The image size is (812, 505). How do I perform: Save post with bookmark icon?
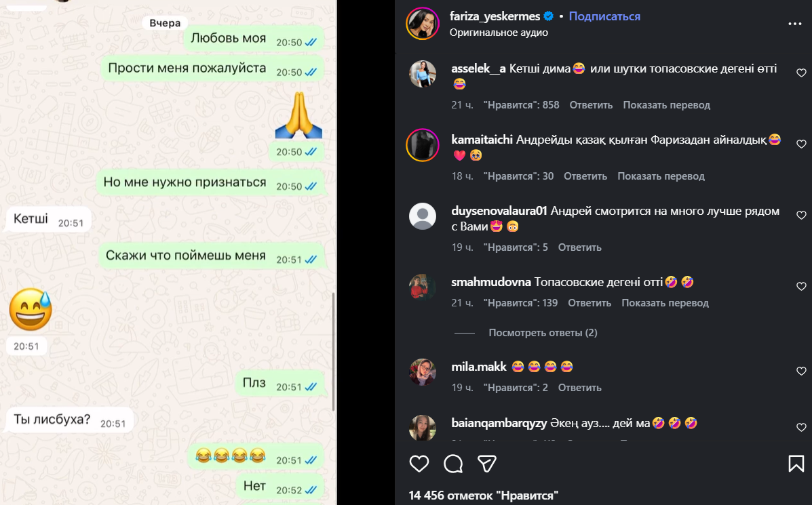click(796, 464)
